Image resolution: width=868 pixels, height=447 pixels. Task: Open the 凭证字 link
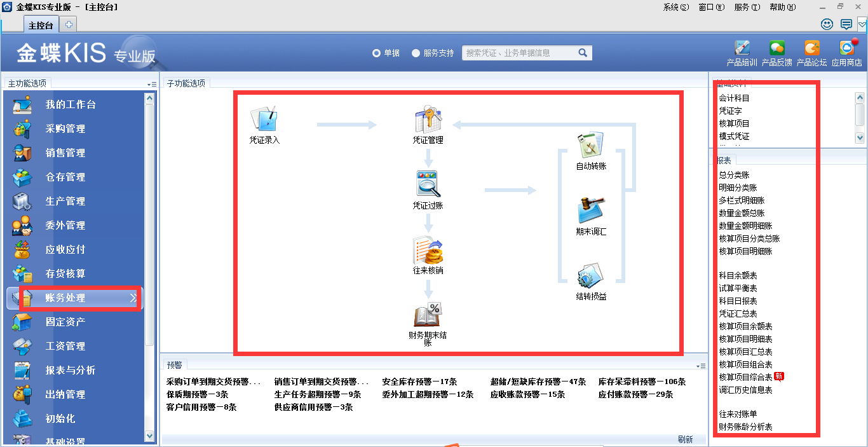coord(730,111)
